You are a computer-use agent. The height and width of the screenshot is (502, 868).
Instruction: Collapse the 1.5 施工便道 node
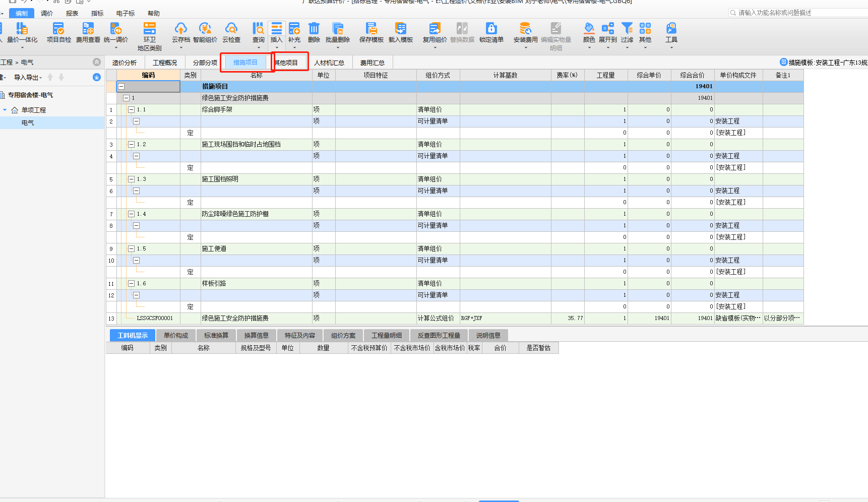[x=131, y=248]
